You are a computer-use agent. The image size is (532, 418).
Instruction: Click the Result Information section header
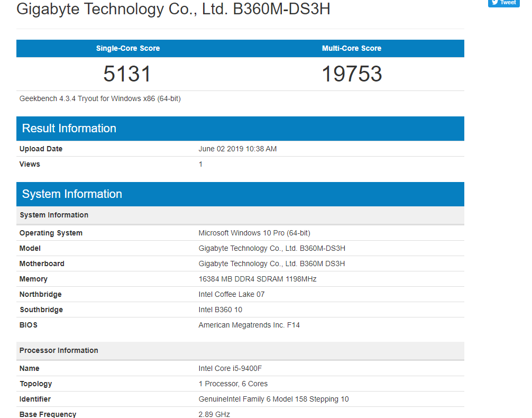[x=240, y=129]
